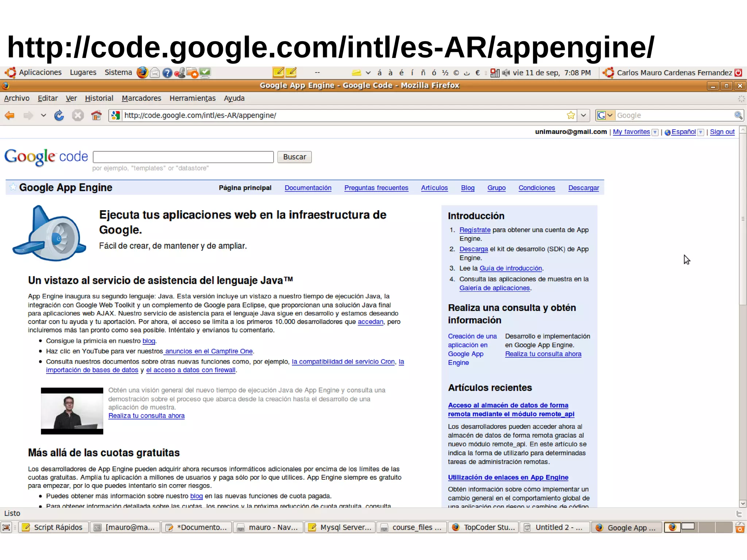747x560 pixels.
Task: Click the star icon beside Google App Engine
Action: (x=13, y=187)
